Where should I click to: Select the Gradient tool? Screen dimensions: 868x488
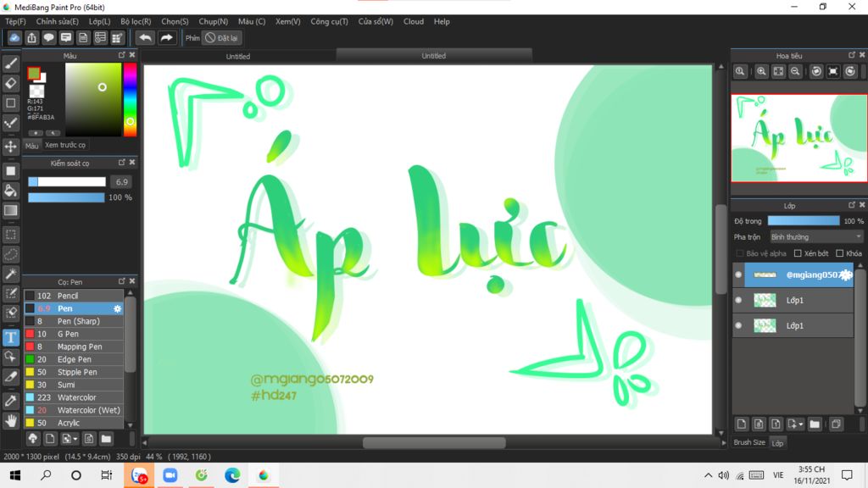click(10, 210)
